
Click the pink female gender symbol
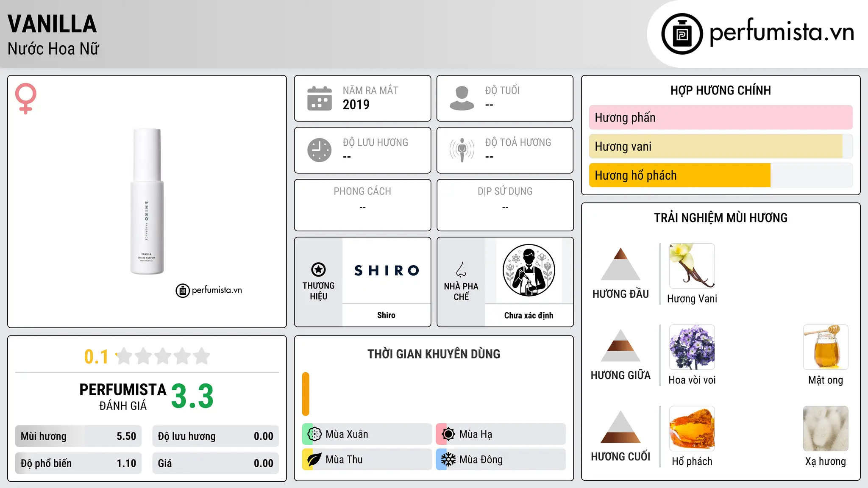[25, 98]
